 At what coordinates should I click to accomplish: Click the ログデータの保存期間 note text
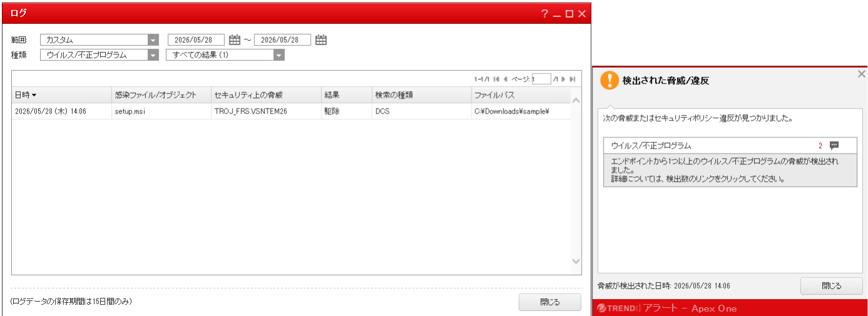coord(71,302)
